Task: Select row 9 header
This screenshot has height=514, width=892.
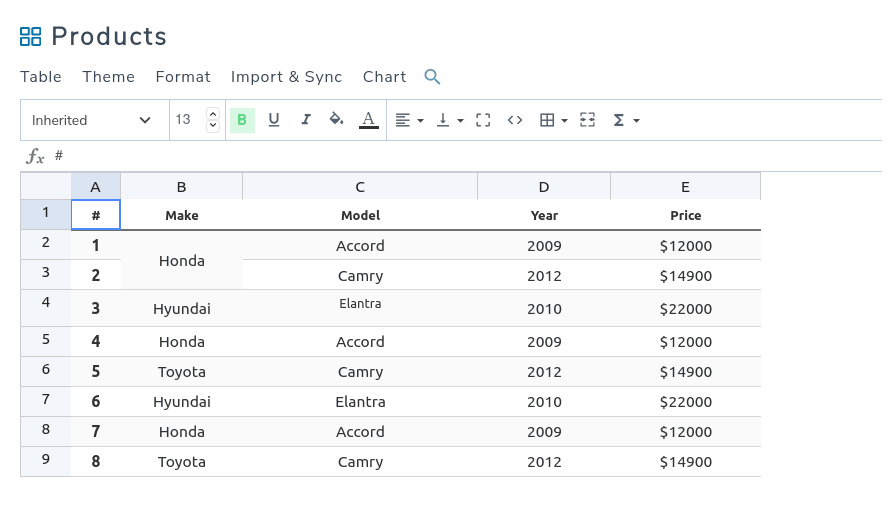Action: [x=46, y=461]
